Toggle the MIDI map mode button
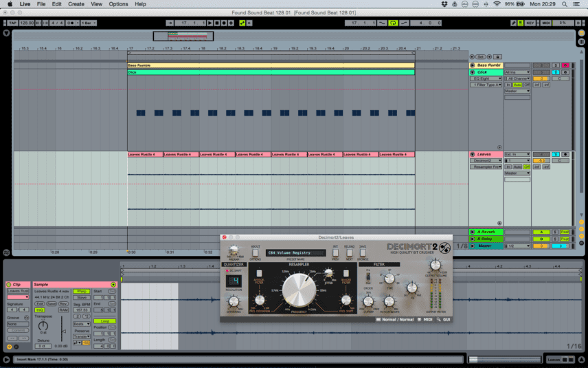588x368 pixels. click(x=545, y=23)
